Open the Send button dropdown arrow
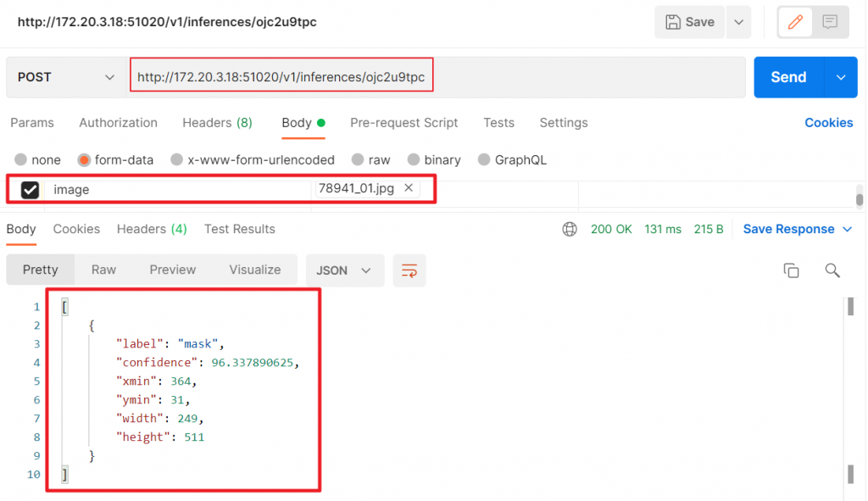 click(841, 77)
